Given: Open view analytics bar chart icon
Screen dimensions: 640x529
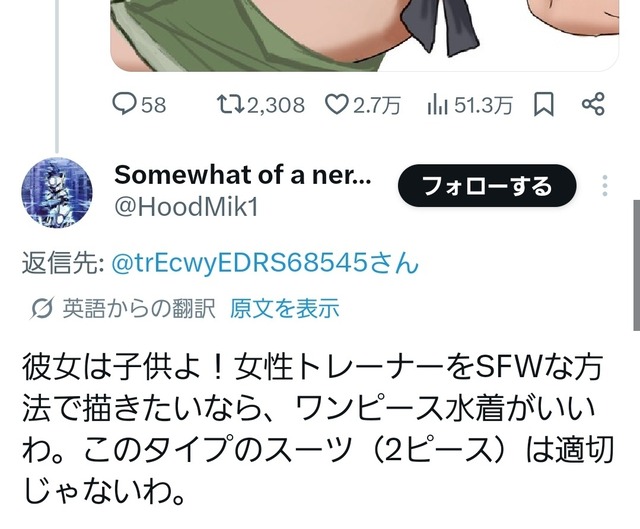Looking at the screenshot, I should 438,105.
